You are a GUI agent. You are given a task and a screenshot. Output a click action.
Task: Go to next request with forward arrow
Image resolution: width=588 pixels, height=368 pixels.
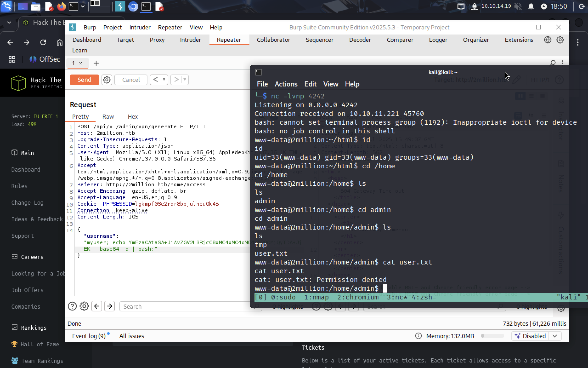[176, 80]
